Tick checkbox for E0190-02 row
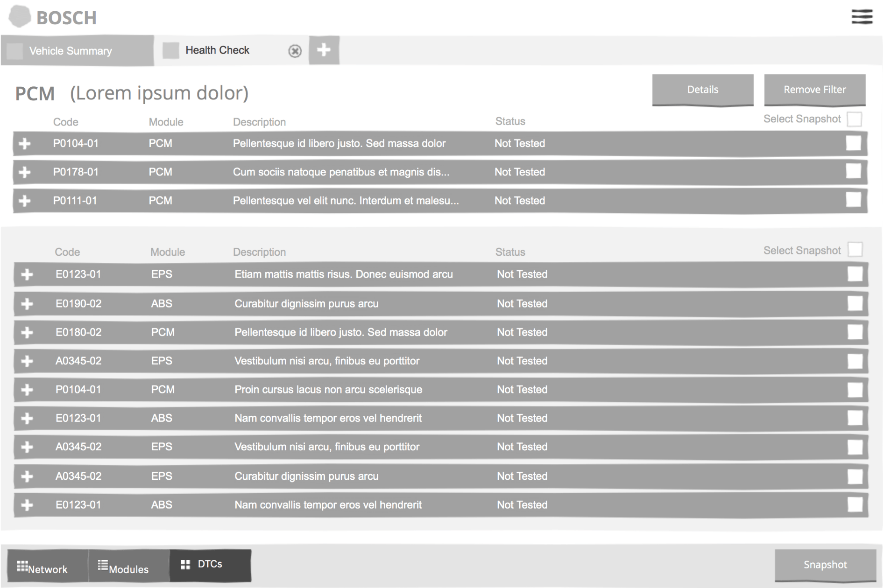The height and width of the screenshot is (588, 884). 855,303
